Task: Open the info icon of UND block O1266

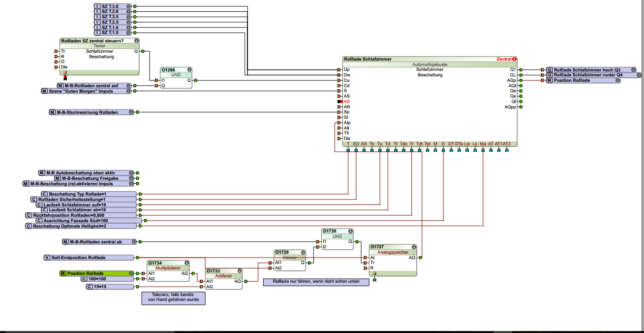Action: 189,69
